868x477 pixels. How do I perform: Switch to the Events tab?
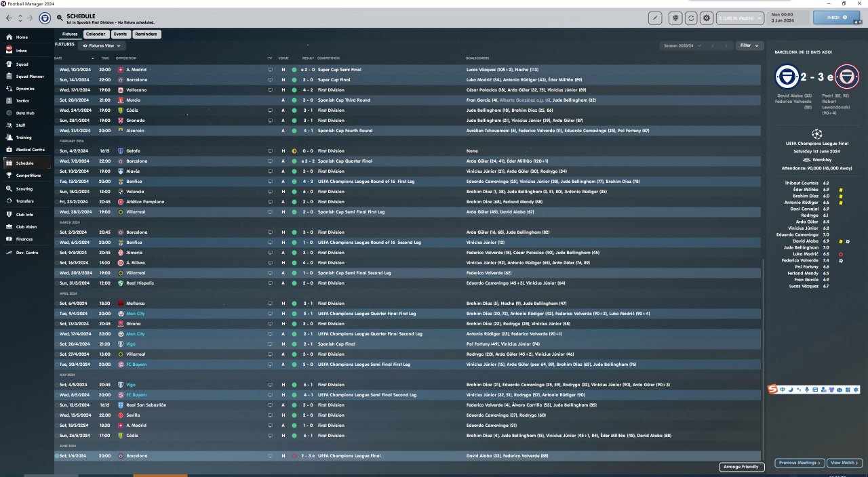pyautogui.click(x=120, y=34)
